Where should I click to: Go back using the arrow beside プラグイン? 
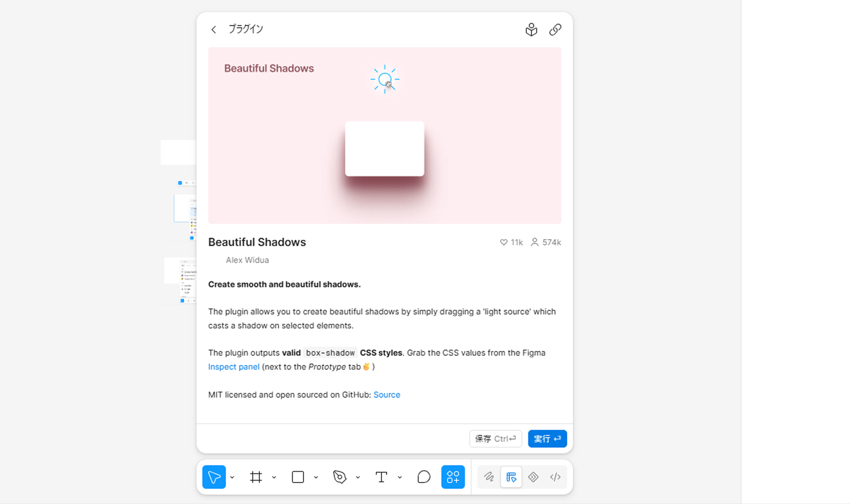click(214, 29)
